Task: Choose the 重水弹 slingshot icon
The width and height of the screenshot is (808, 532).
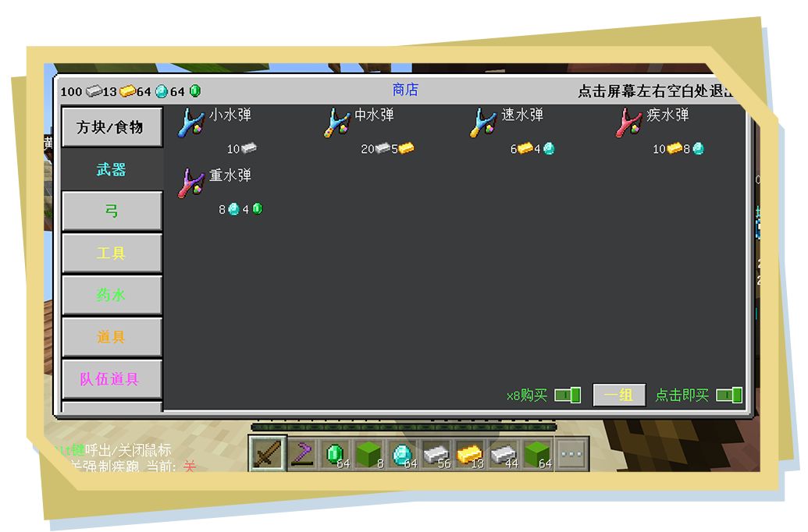Action: click(x=192, y=183)
